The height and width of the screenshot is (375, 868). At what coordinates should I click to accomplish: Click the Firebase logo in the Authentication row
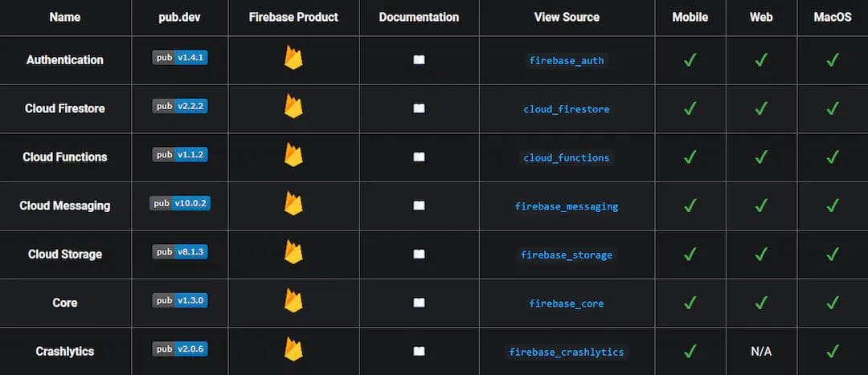[x=293, y=58]
